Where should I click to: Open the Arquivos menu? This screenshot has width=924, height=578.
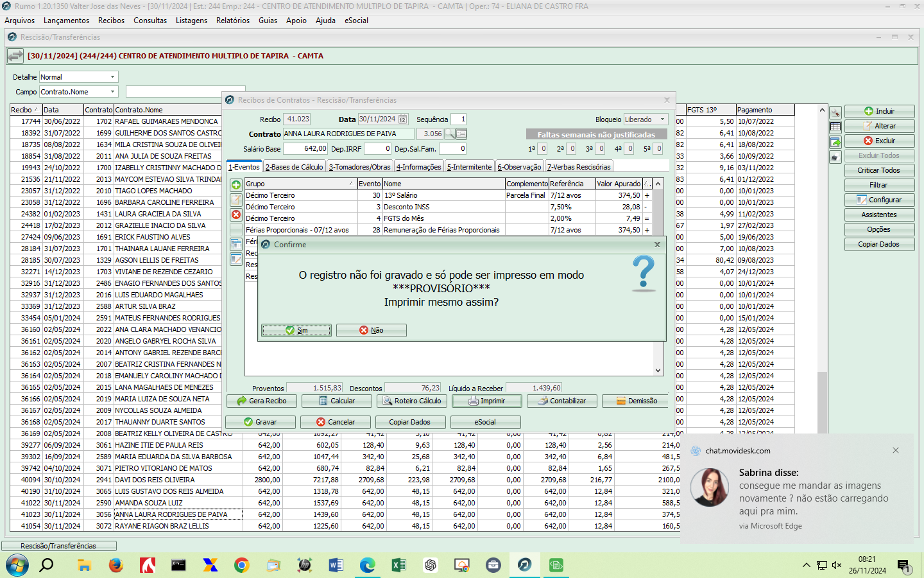pos(20,21)
